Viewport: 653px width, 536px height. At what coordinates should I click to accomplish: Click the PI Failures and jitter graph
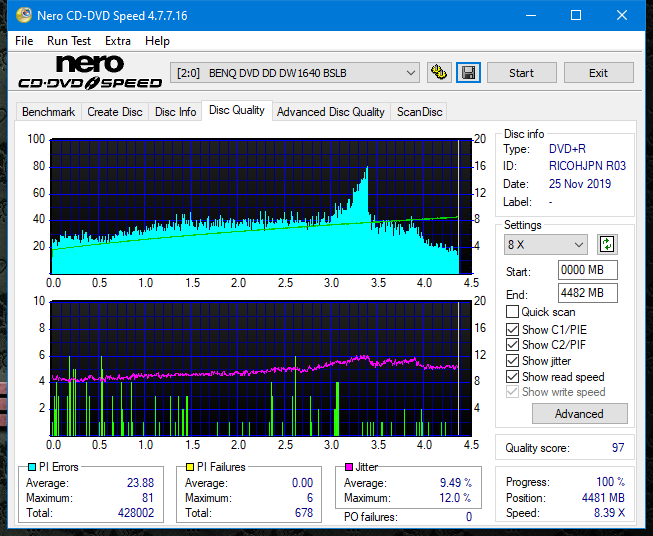(261, 369)
